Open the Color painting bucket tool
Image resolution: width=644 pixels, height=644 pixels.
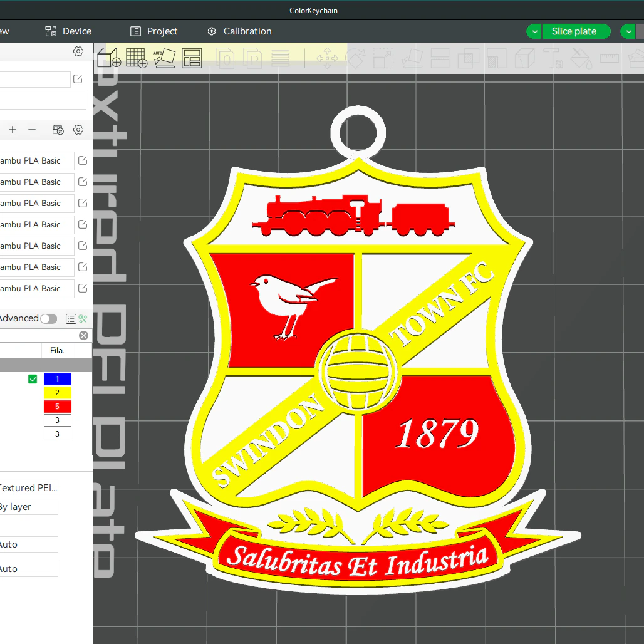click(581, 58)
